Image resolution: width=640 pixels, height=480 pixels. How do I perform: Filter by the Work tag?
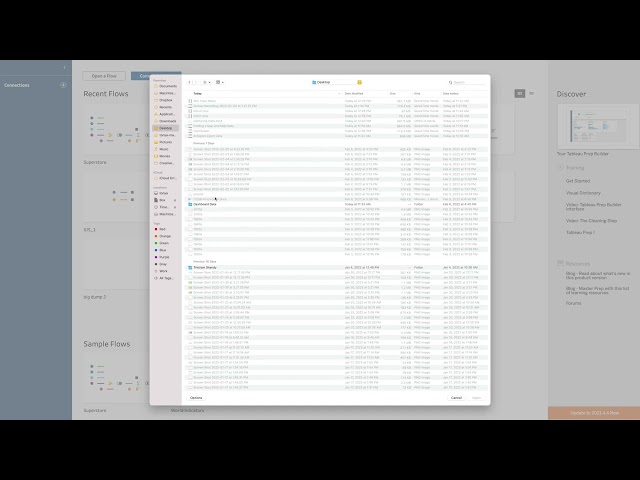pyautogui.click(x=161, y=271)
